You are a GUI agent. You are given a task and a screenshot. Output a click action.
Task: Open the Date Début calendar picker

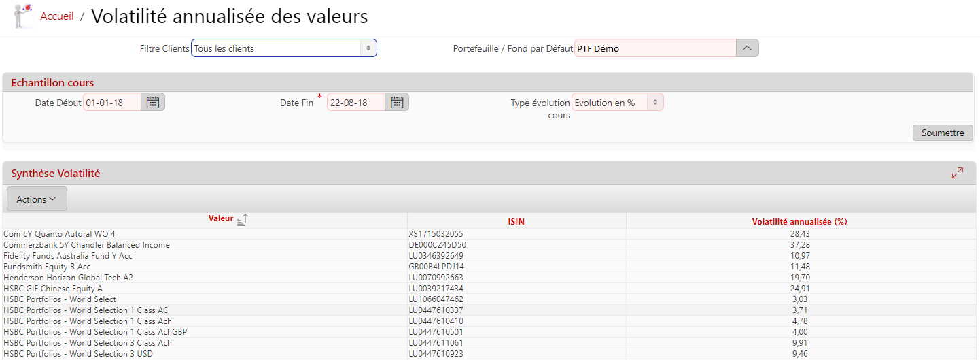pos(153,103)
